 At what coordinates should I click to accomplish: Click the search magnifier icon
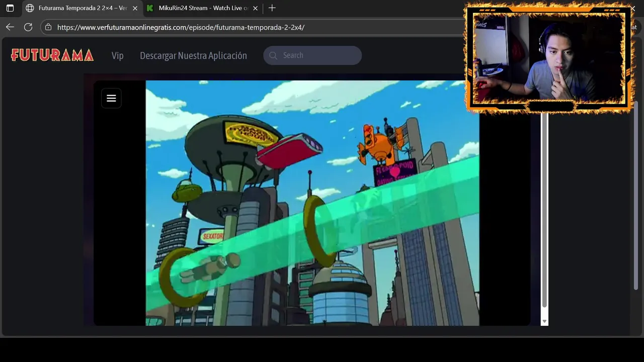(x=273, y=55)
